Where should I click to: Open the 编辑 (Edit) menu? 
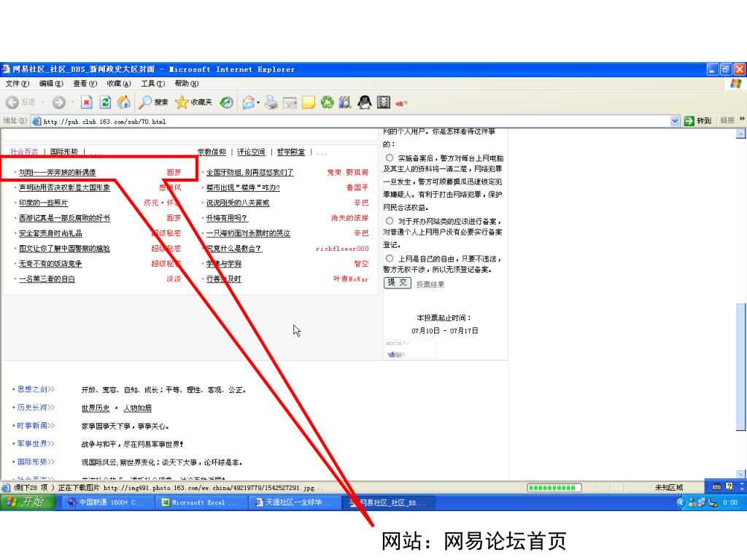[x=51, y=84]
